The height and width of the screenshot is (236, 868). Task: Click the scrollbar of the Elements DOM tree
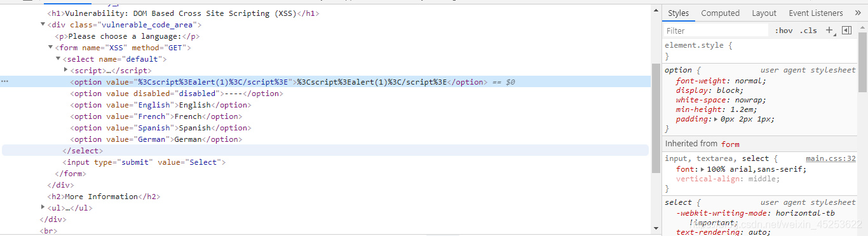click(x=656, y=118)
